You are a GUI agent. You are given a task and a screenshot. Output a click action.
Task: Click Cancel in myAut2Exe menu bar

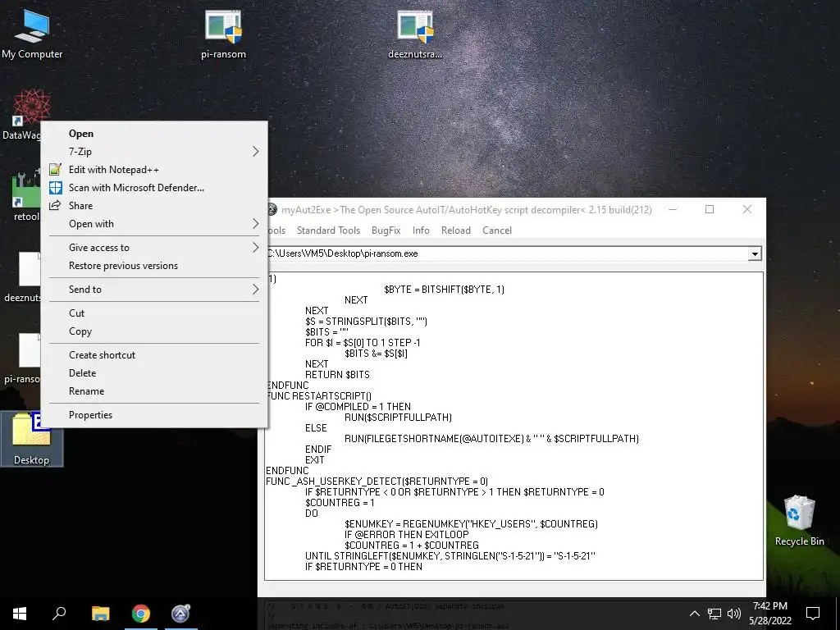(x=497, y=231)
